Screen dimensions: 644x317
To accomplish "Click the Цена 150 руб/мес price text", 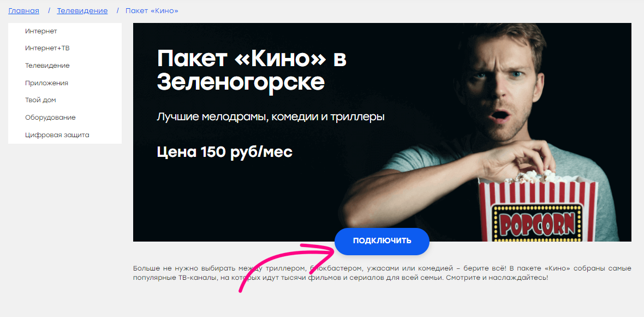I will (225, 152).
